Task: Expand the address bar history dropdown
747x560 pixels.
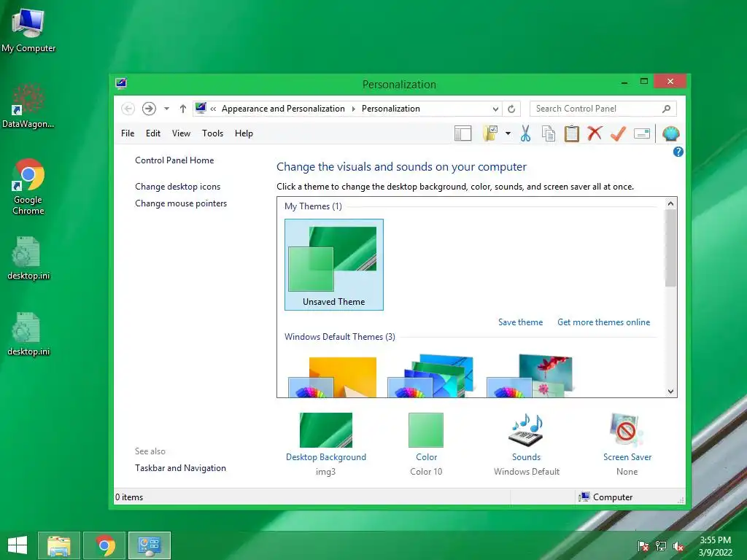Action: (x=495, y=109)
